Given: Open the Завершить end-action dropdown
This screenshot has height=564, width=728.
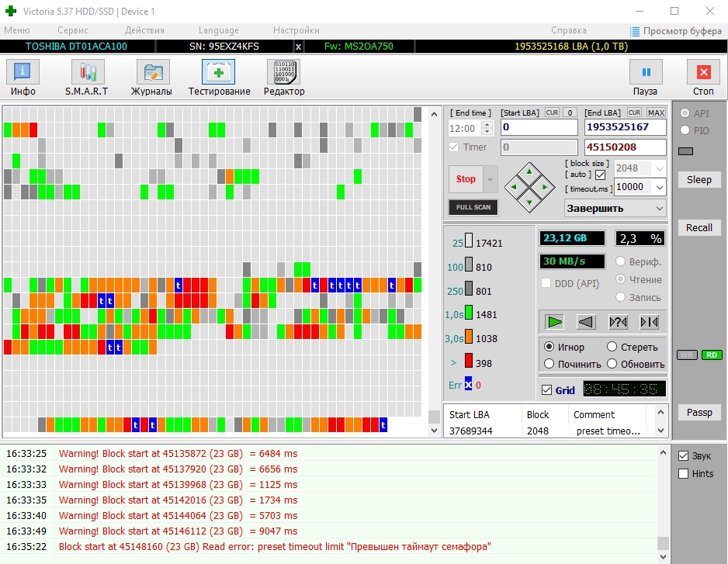Looking at the screenshot, I should 615,209.
